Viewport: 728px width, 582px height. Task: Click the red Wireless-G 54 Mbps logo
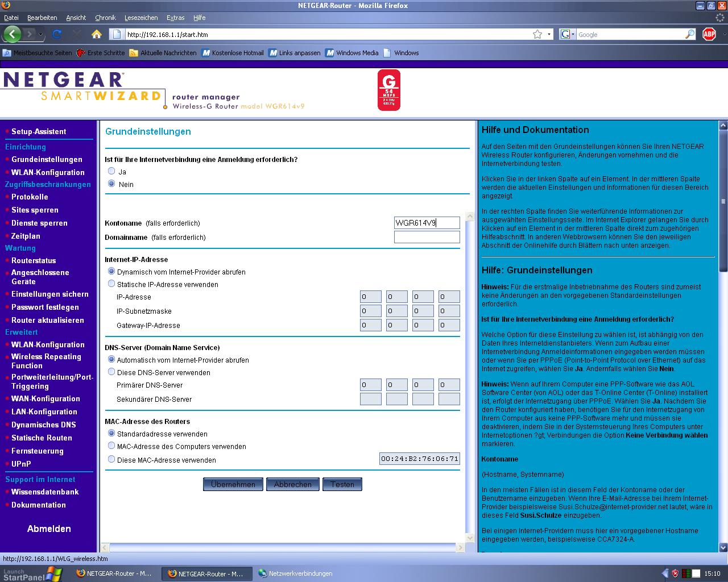pyautogui.click(x=389, y=90)
